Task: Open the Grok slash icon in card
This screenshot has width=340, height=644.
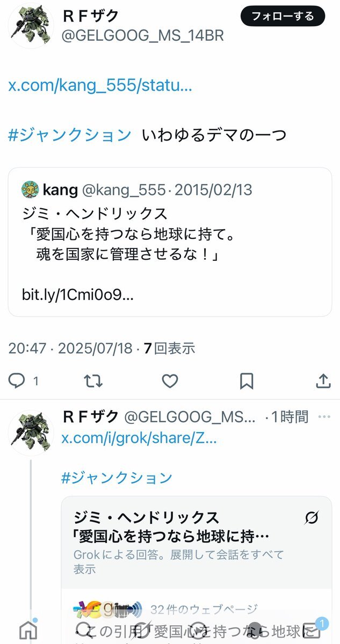Action: [x=312, y=518]
